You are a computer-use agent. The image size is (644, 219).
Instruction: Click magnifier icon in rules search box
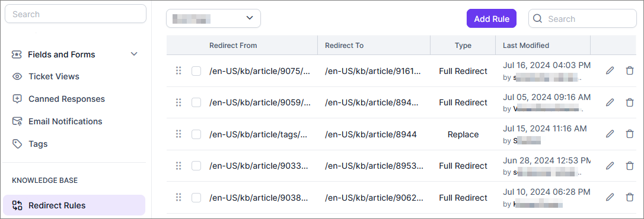click(537, 19)
